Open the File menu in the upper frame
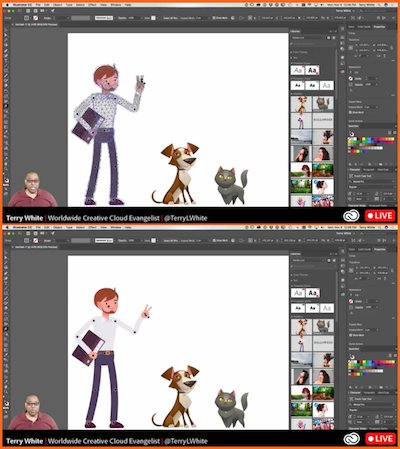Image resolution: width=400 pixels, height=449 pixels. pyautogui.click(x=39, y=5)
